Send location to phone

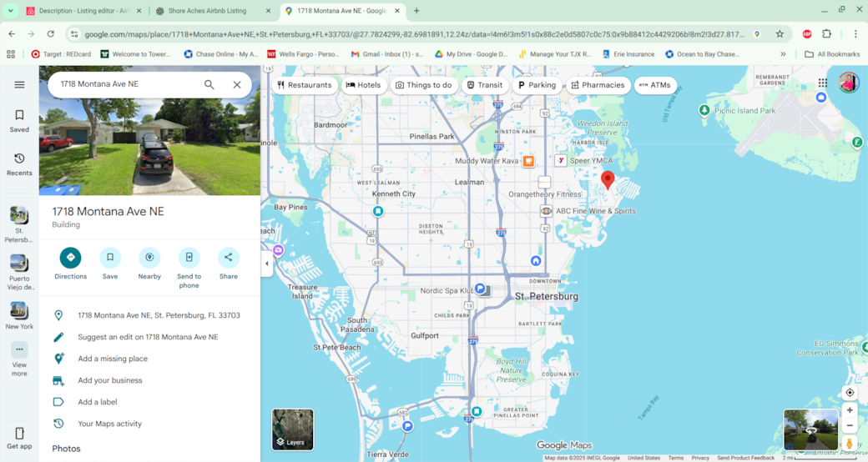189,258
